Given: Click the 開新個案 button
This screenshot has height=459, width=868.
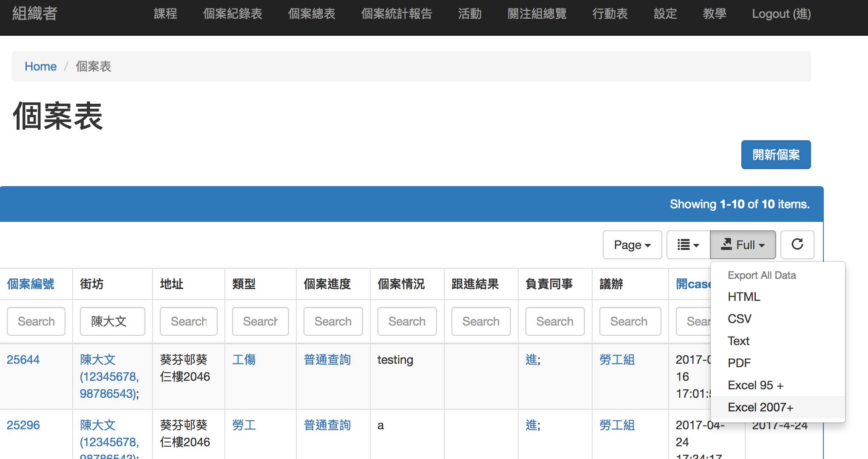Looking at the screenshot, I should pyautogui.click(x=776, y=155).
